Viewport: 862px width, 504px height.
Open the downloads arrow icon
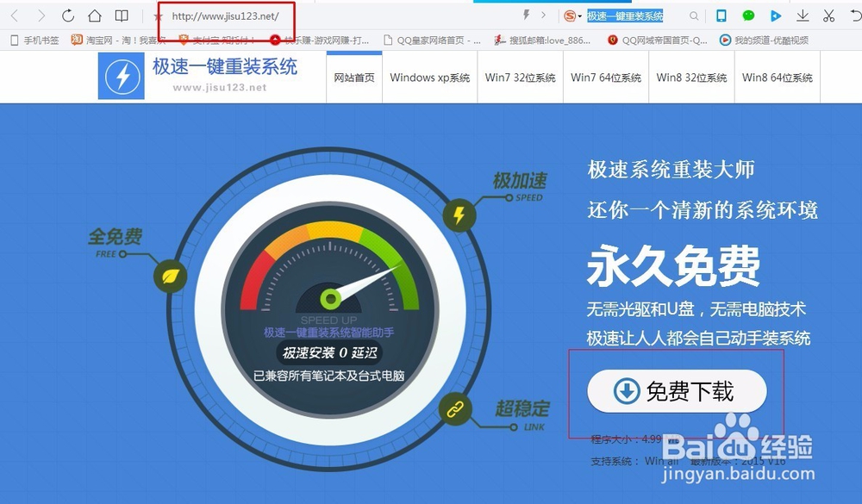coord(803,16)
